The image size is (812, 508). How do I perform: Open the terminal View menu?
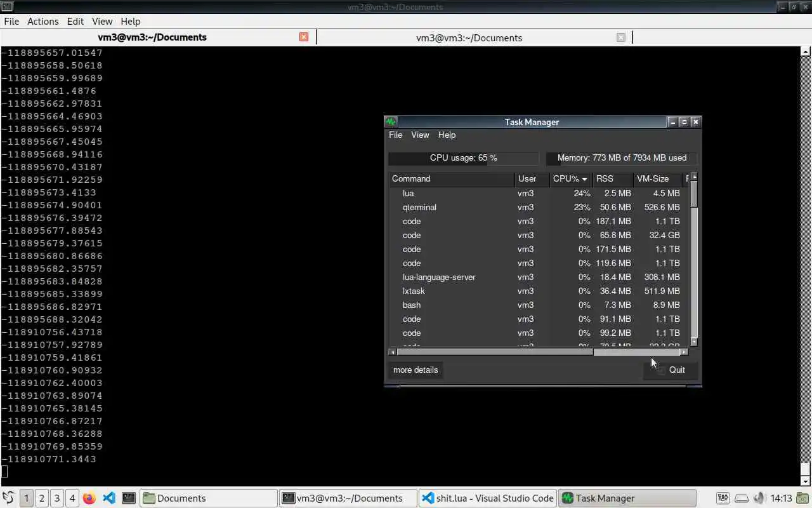[x=101, y=21]
